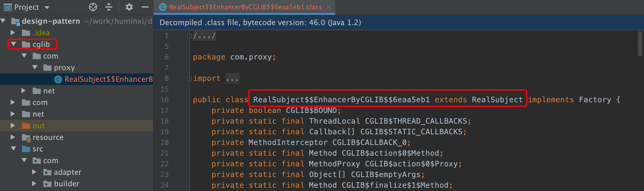Click the class file icon in tree
The image size is (644, 191).
[x=58, y=79]
